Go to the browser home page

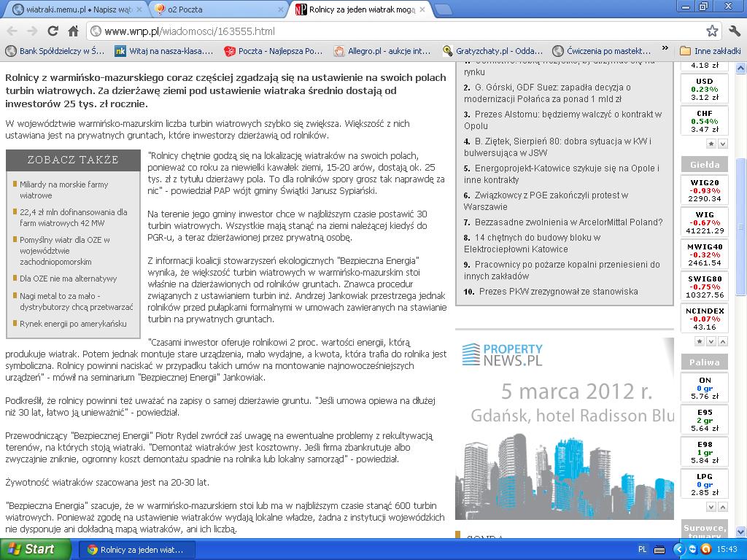[x=73, y=31]
